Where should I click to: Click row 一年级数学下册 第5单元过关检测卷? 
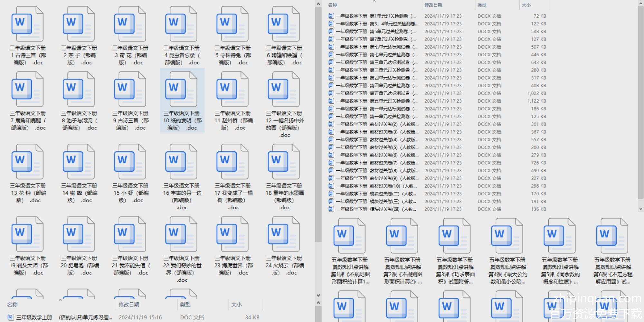tap(437, 31)
